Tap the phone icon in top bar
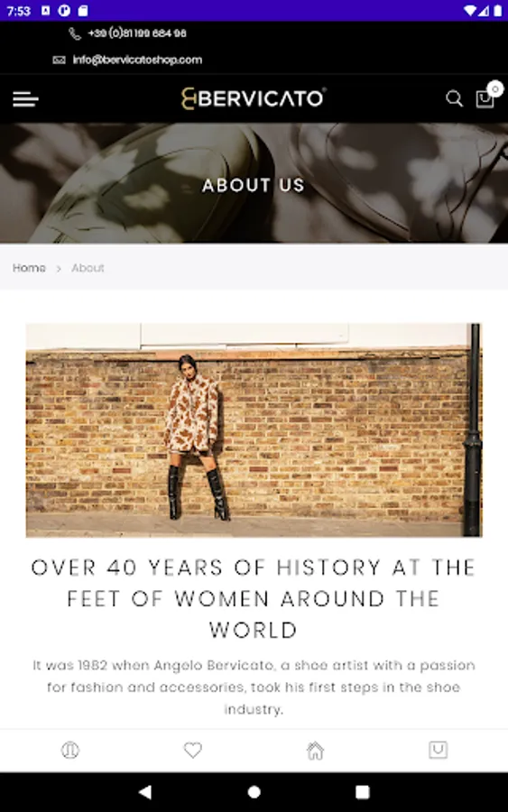 pos(75,33)
